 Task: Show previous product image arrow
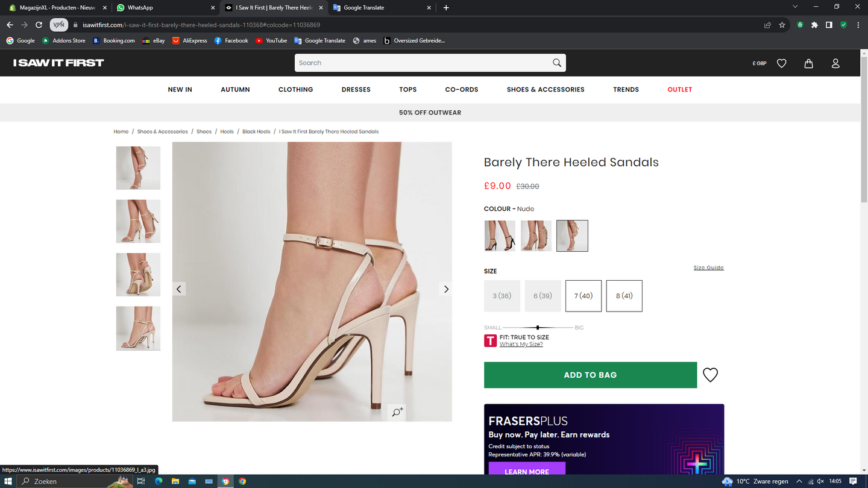click(178, 289)
